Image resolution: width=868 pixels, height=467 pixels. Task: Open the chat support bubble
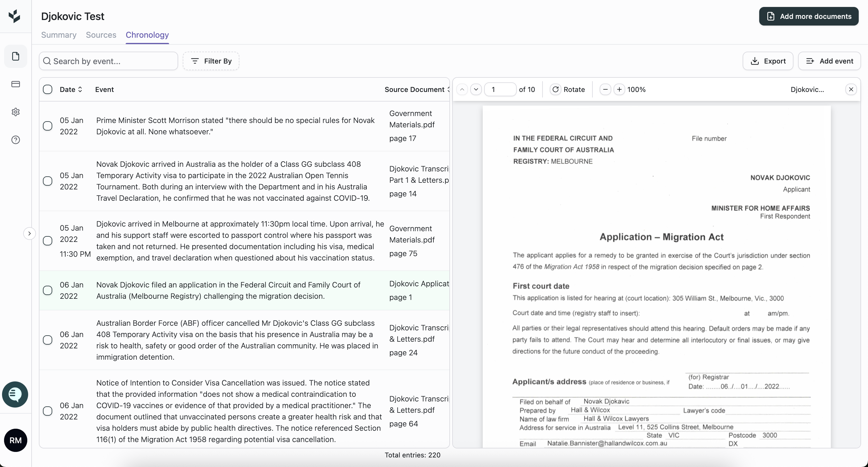(x=15, y=394)
